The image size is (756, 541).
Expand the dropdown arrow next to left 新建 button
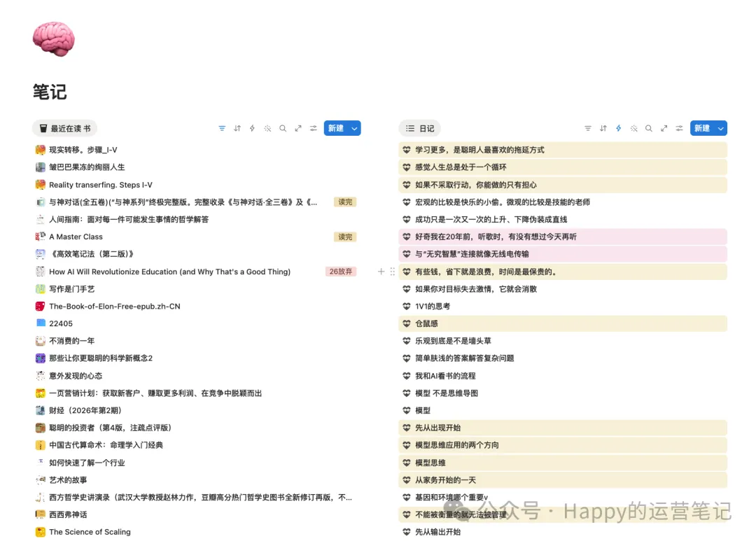tap(354, 129)
